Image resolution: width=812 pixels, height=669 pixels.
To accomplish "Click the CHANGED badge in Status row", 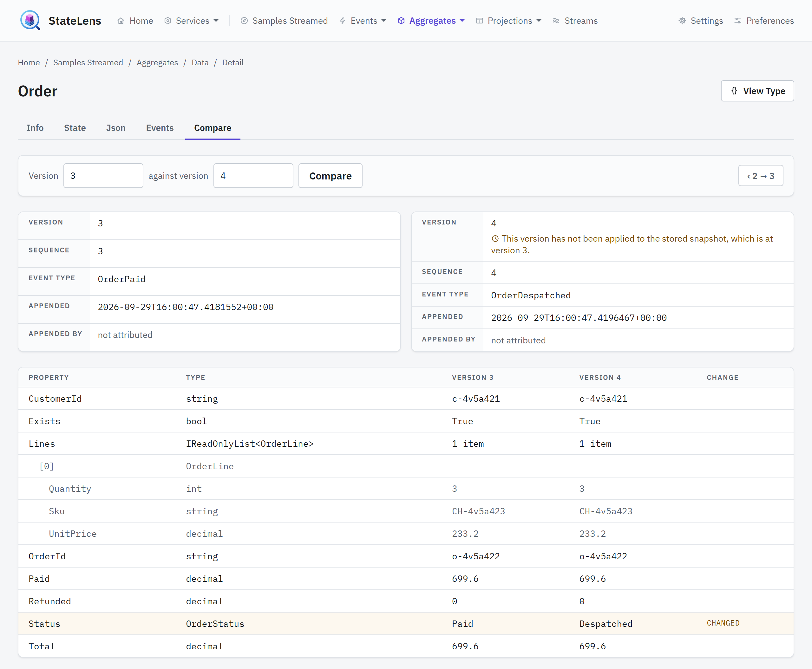I will (x=723, y=623).
